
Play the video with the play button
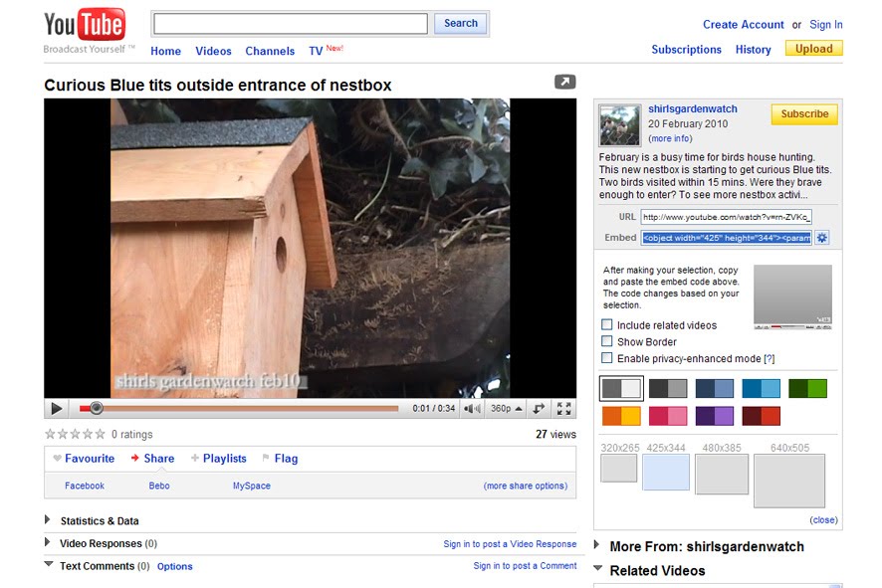tap(57, 409)
